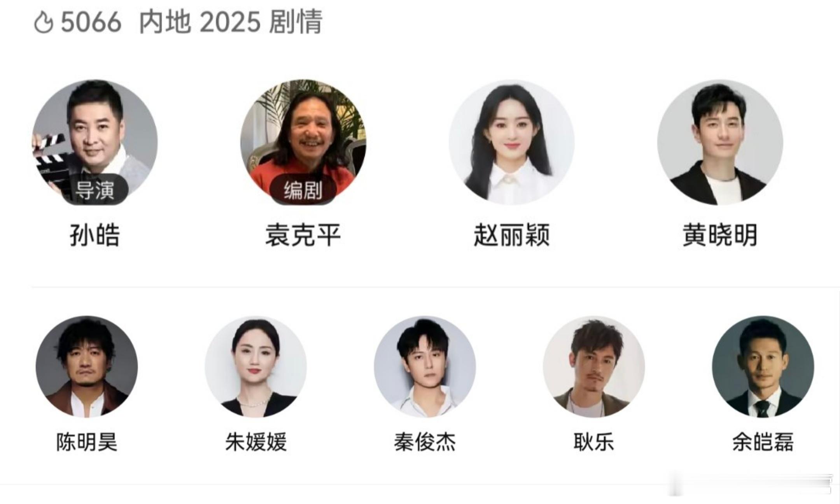Open 赵丽颖's circular profile photo
Screen dimensions: 840x504
512,142
